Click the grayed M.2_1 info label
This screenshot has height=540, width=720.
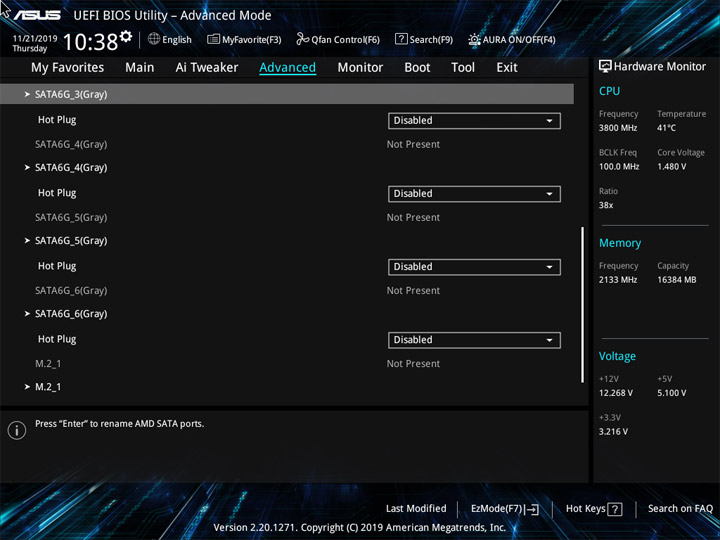(x=48, y=363)
